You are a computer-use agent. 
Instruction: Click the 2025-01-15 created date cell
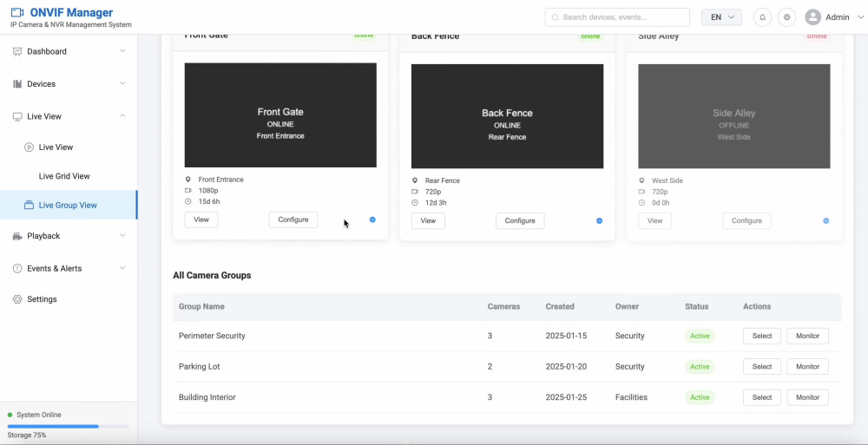point(566,336)
